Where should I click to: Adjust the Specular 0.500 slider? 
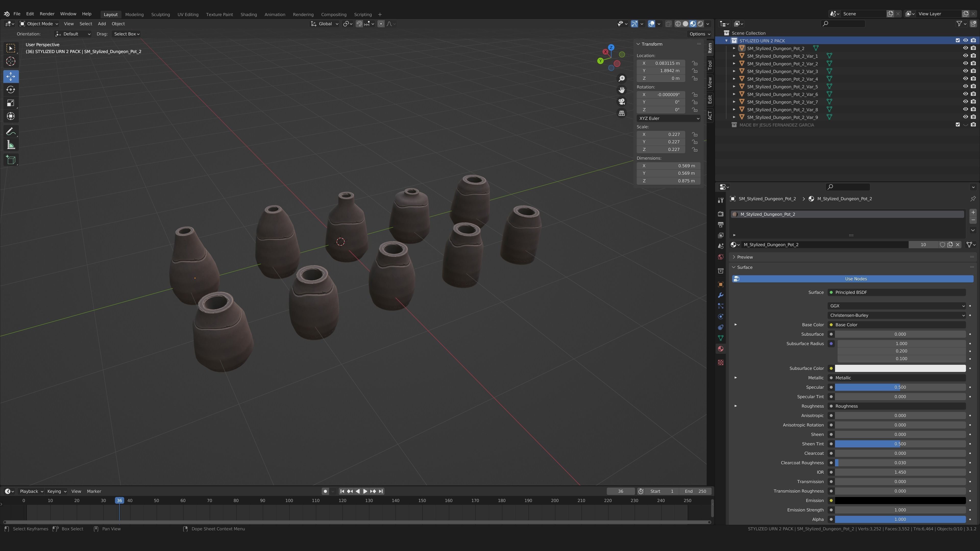click(x=900, y=387)
